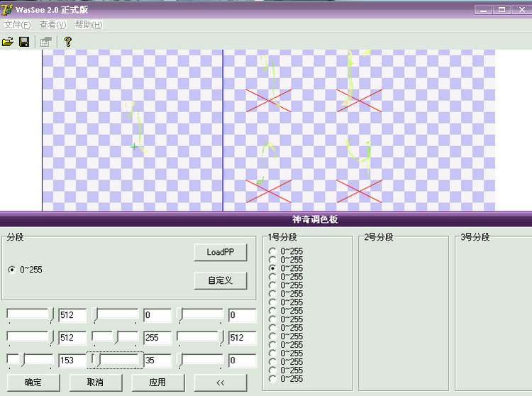This screenshot has height=396, width=532.
Task: Click the slider next to the 153 field
Action: tap(30, 361)
